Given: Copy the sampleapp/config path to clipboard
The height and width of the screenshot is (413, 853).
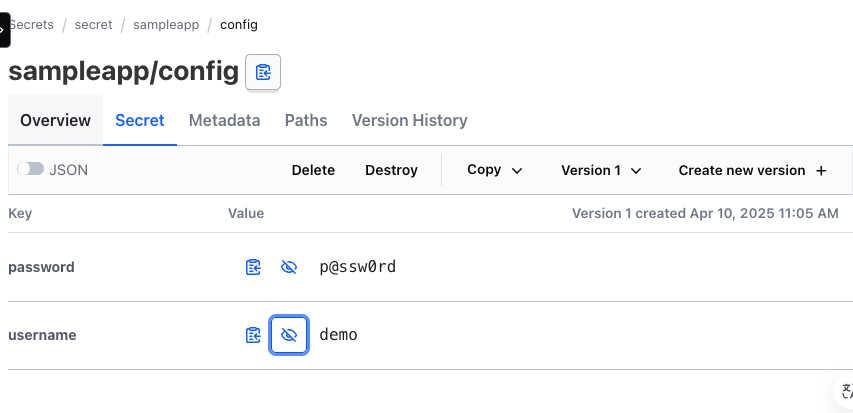Looking at the screenshot, I should coord(263,72).
